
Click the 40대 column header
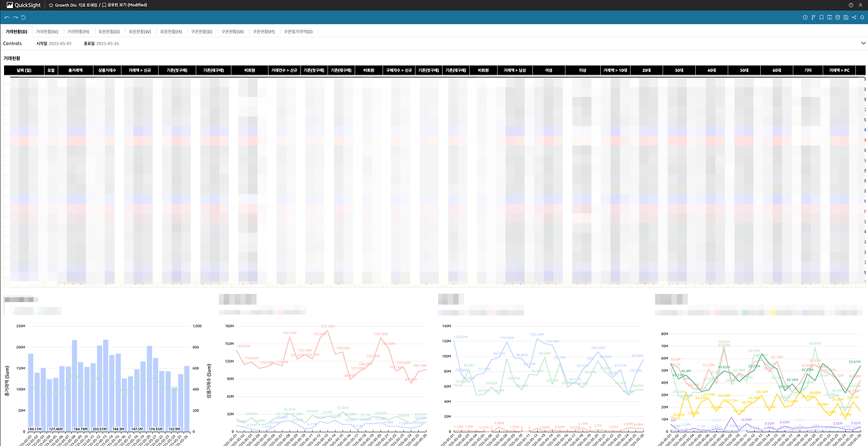coord(711,70)
